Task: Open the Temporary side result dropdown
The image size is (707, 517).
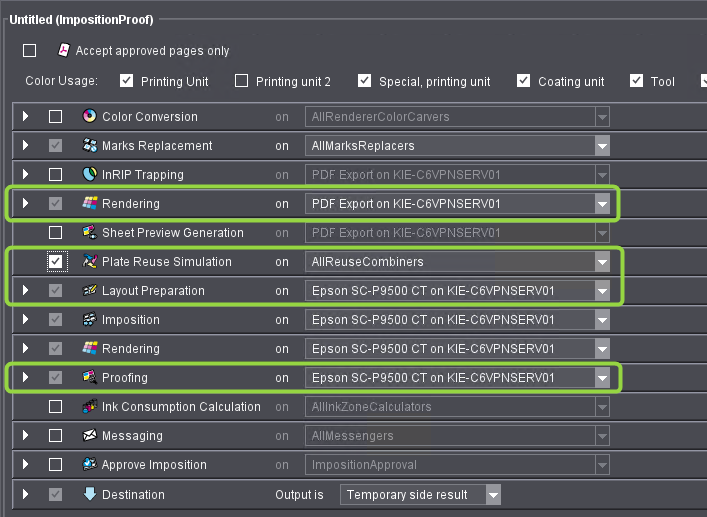Action: tap(491, 494)
